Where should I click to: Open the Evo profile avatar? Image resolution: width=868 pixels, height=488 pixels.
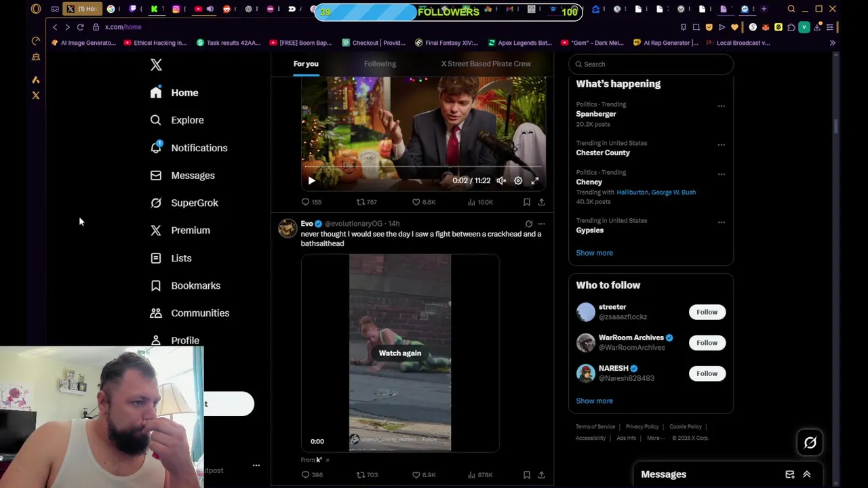point(288,229)
